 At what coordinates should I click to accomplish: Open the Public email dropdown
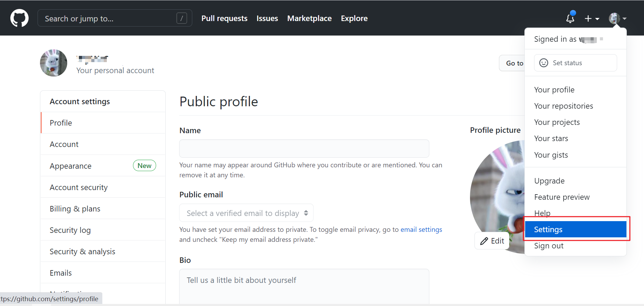coord(246,213)
